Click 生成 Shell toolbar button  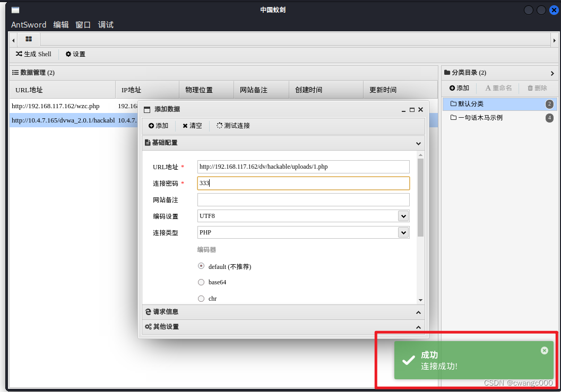coord(33,54)
